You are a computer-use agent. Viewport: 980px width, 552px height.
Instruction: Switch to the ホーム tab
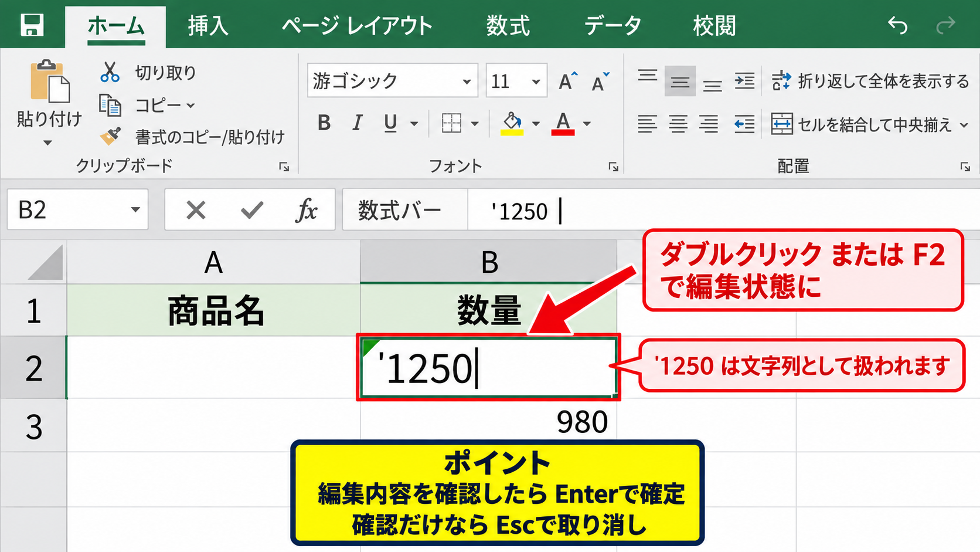(115, 26)
